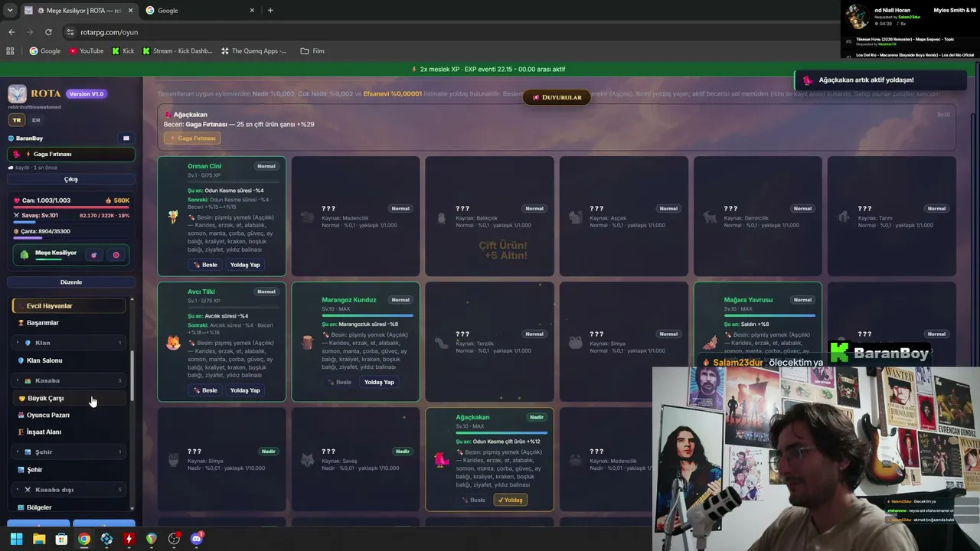The image size is (980, 551).
Task: Open the mail envelope icon beside BaranBoy
Action: 126,139
